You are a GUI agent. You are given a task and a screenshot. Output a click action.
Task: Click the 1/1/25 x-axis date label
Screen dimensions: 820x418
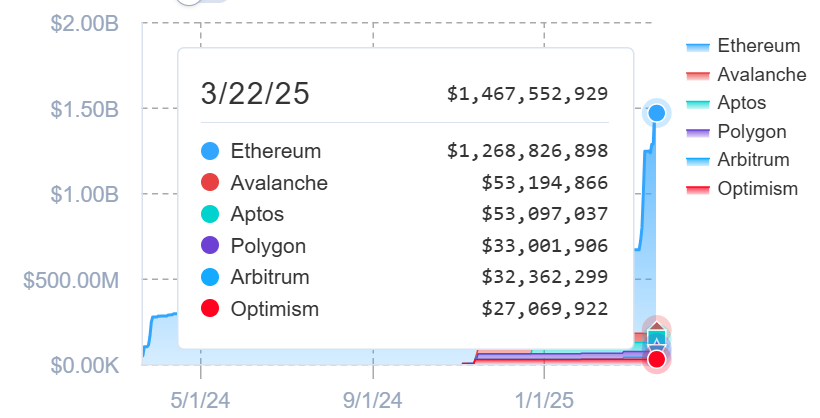click(x=545, y=400)
